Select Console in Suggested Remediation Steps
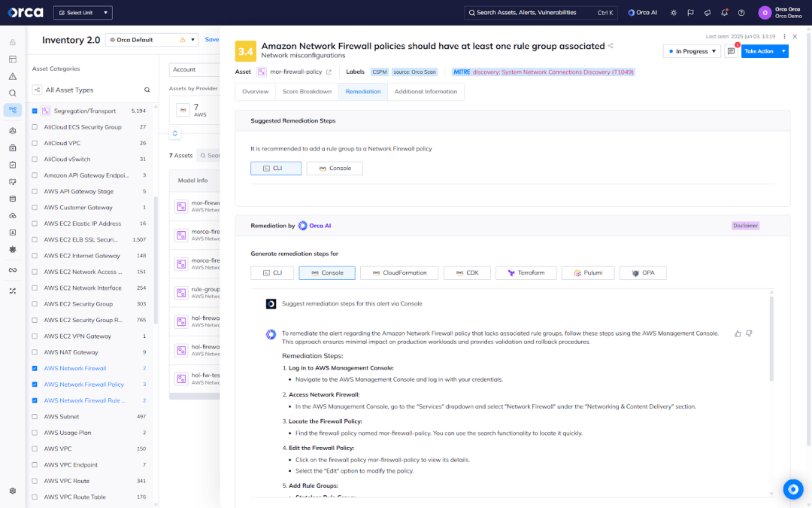 point(335,169)
